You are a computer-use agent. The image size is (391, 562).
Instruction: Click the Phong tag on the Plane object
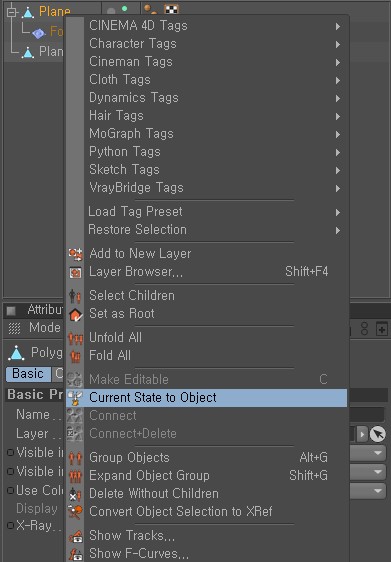click(150, 9)
